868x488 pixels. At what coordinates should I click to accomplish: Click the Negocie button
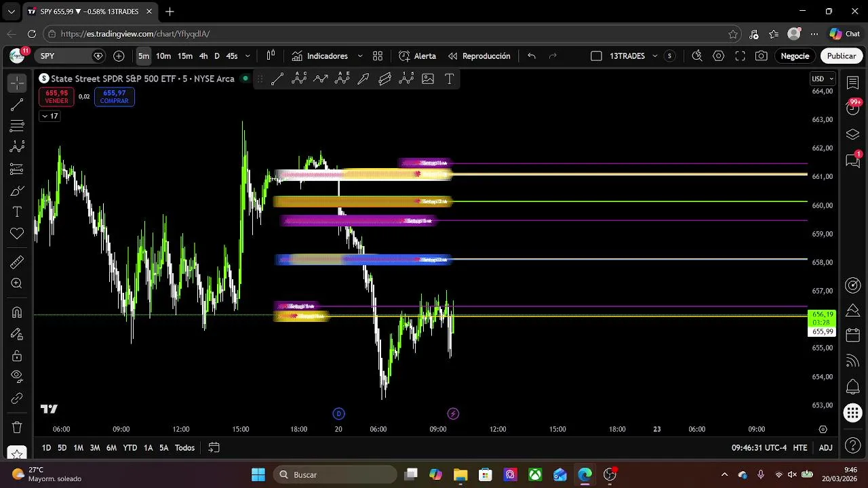(795, 56)
